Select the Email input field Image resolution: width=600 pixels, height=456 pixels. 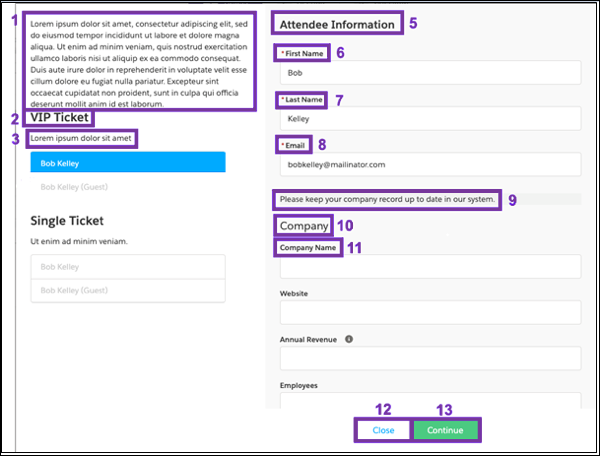[430, 164]
